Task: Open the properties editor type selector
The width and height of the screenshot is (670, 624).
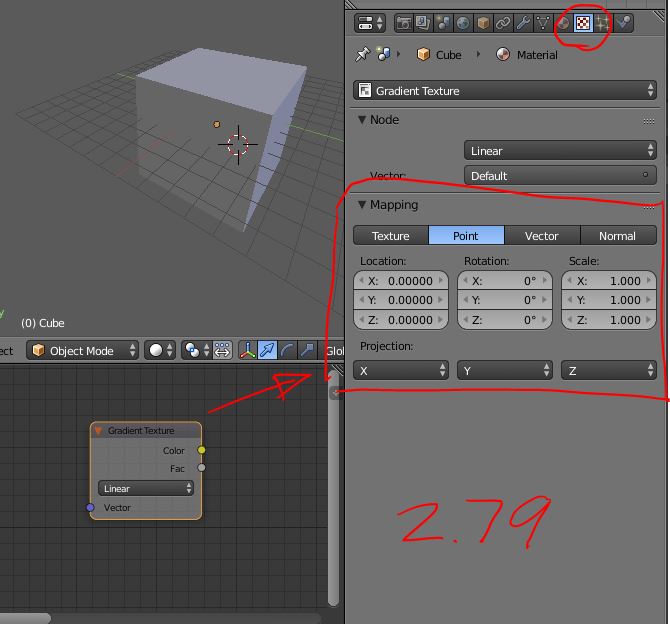Action: [370, 23]
